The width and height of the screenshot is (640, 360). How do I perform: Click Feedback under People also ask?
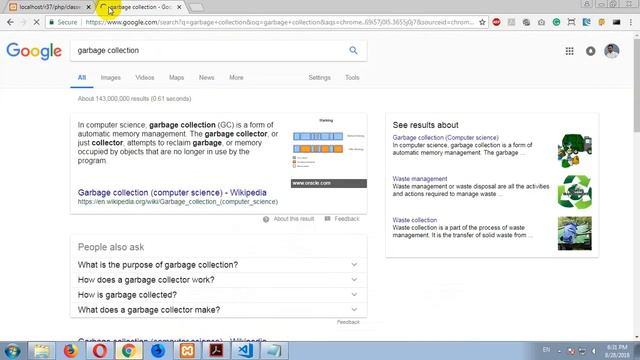[x=348, y=322]
